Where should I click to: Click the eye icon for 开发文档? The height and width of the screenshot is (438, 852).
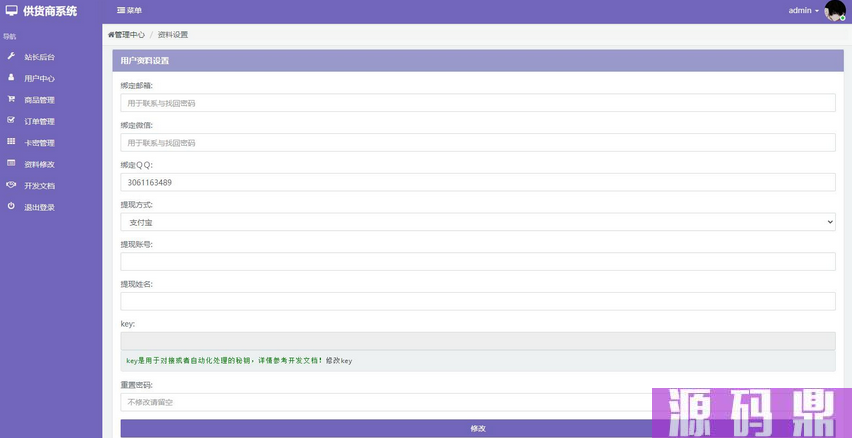(11, 185)
